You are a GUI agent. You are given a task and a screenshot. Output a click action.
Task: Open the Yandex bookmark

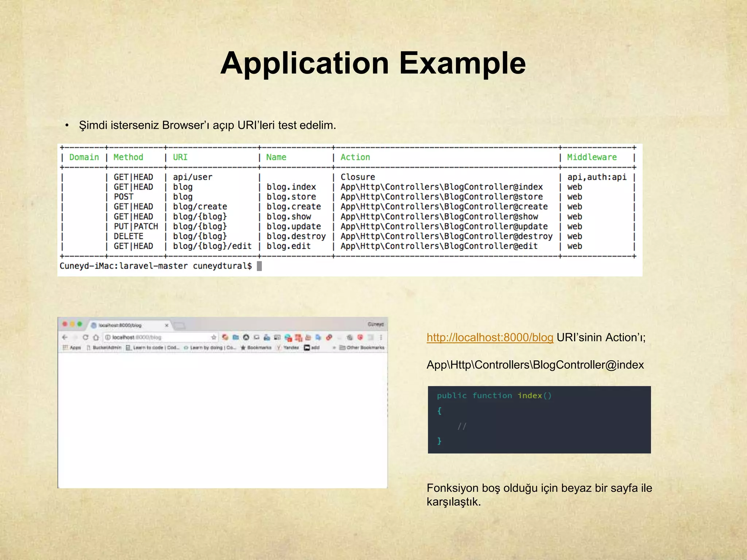point(288,347)
